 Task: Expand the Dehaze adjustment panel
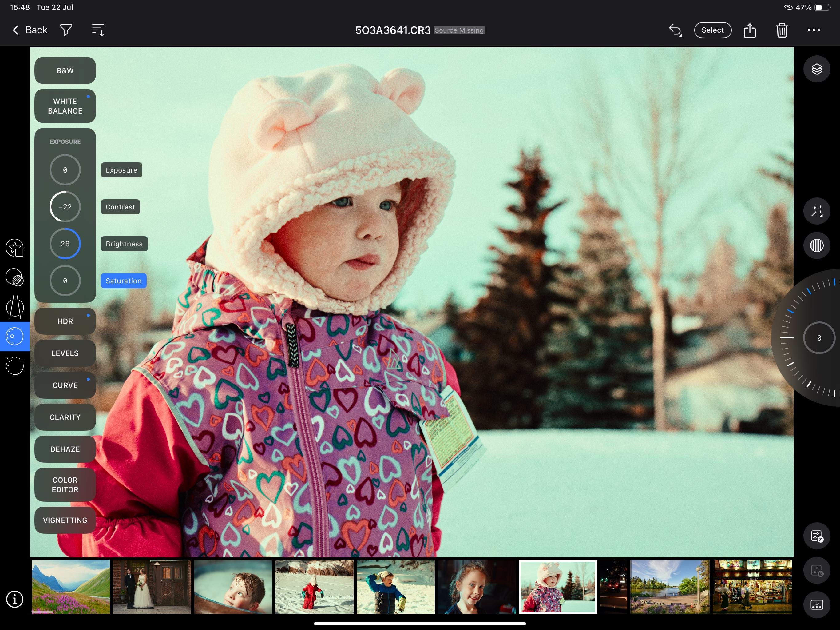[x=65, y=449]
